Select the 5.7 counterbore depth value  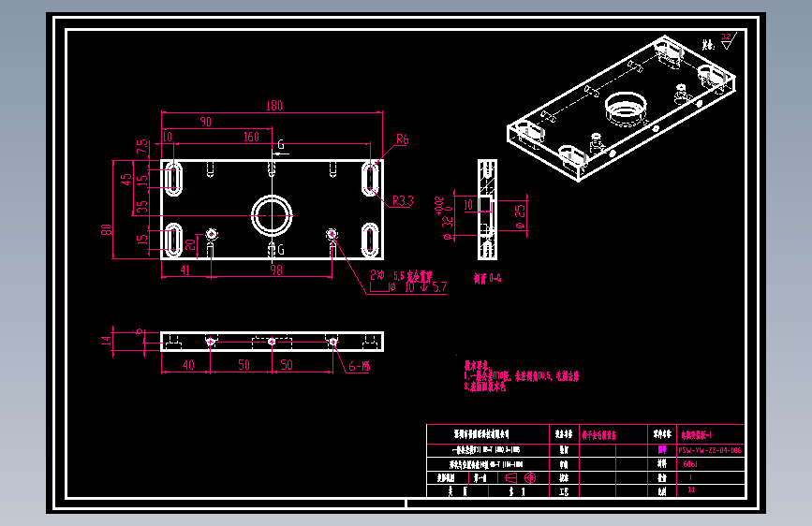pyautogui.click(x=439, y=286)
